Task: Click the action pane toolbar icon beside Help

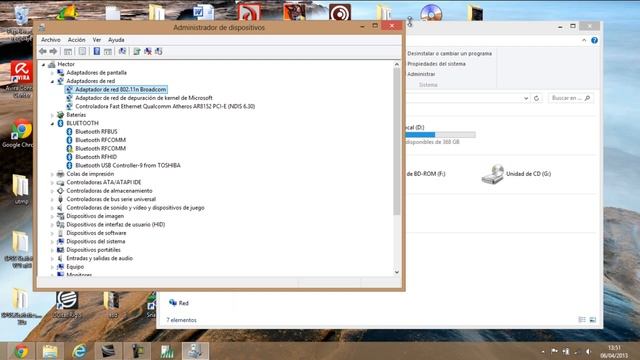Action: click(x=108, y=51)
